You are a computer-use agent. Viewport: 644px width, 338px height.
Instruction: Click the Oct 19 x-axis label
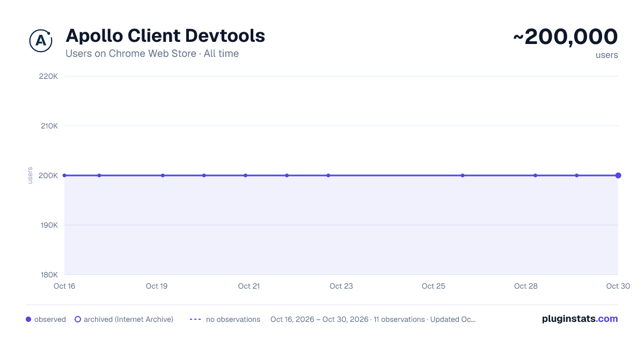157,286
